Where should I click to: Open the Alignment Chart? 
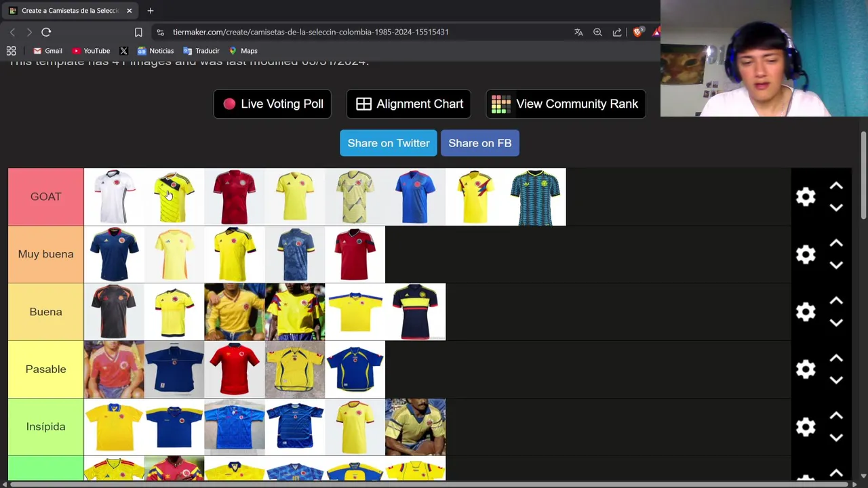(409, 104)
